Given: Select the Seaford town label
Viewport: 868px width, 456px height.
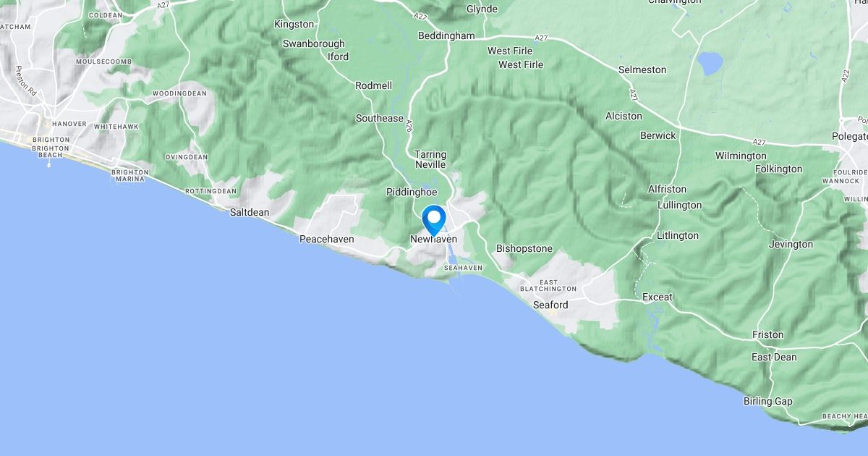Looking at the screenshot, I should tap(550, 305).
